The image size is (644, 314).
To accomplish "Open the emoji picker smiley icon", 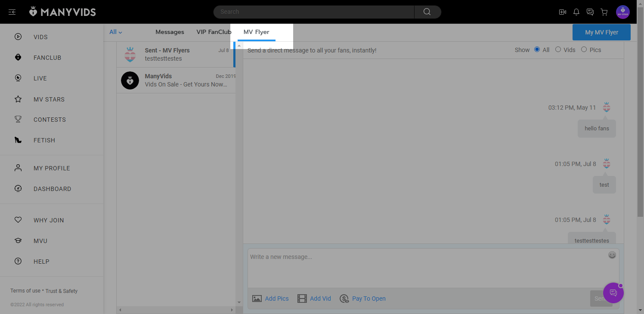I will click(x=612, y=255).
